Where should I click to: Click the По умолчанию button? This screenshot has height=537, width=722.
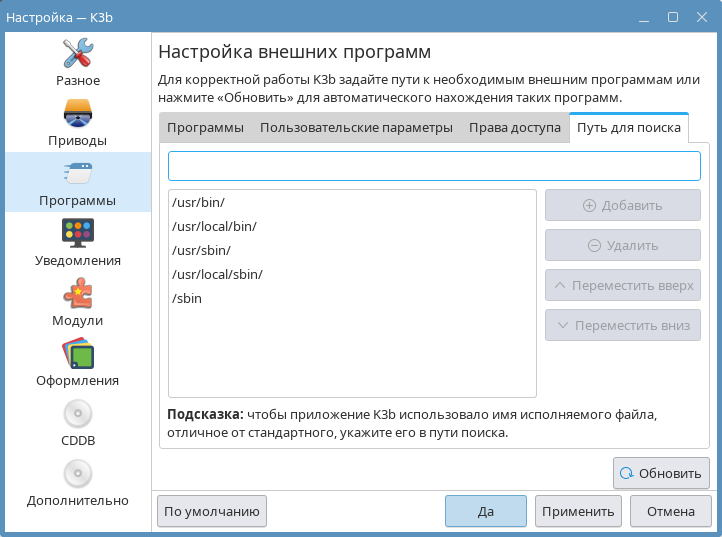click(x=212, y=511)
